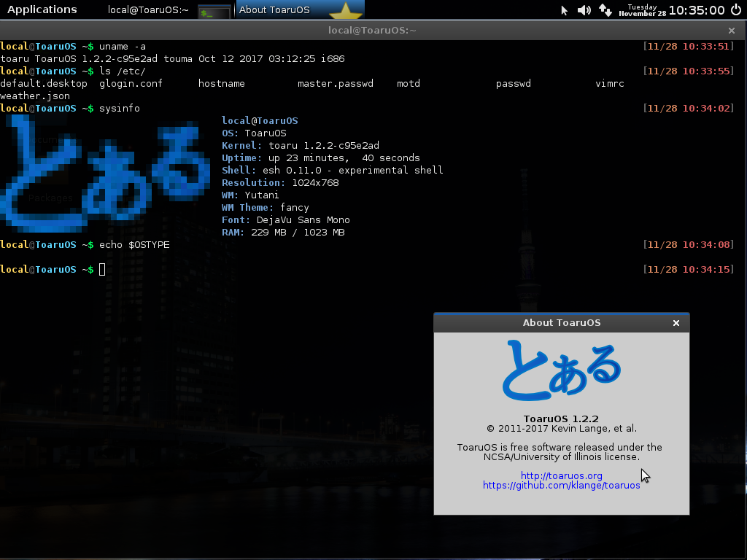Open the Applications menu
Viewport: 747px width, 560px height.
pos(42,9)
